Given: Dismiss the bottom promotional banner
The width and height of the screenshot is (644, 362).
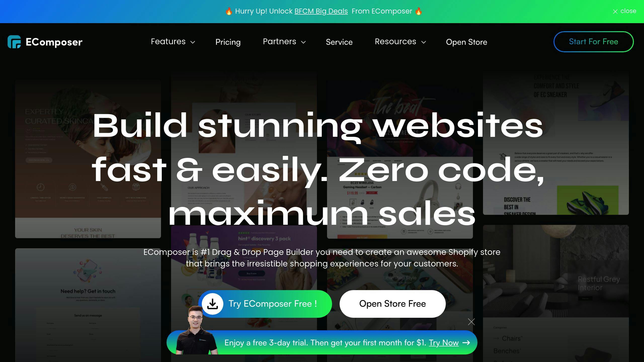Looking at the screenshot, I should coord(471,321).
